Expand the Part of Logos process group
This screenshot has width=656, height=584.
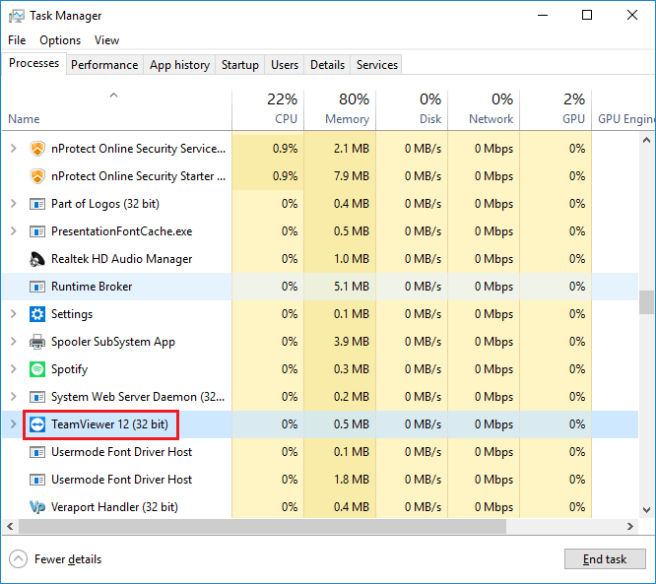(13, 204)
